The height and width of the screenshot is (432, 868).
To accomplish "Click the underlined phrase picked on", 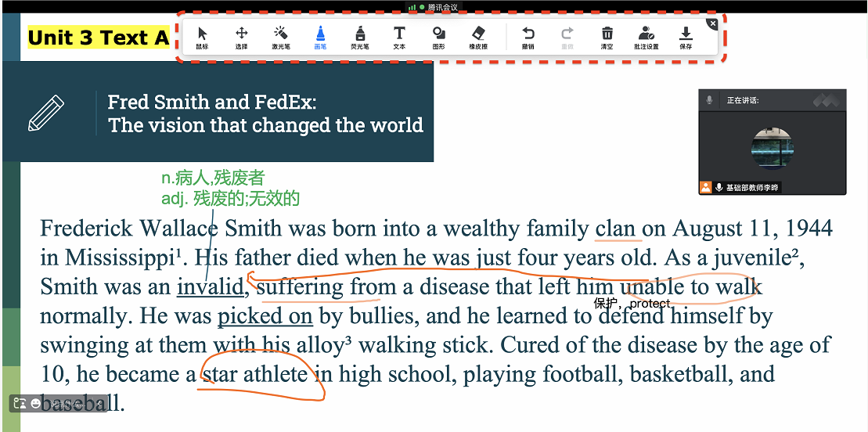I will [265, 316].
